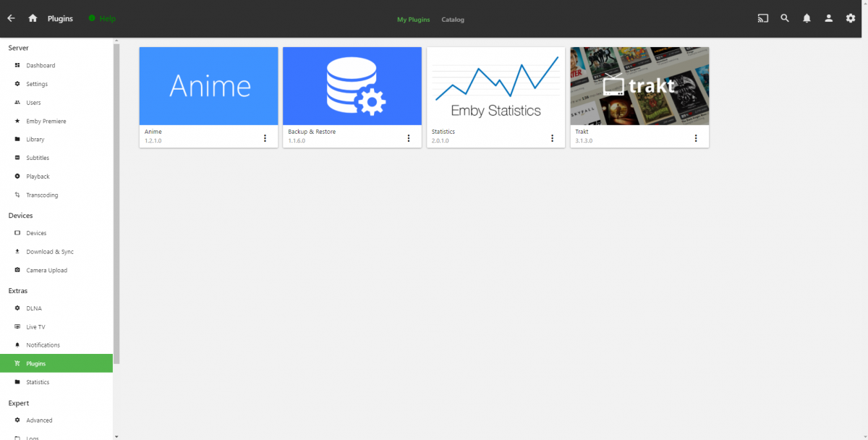Click the Users icon in sidebar
868x440 pixels.
tap(17, 103)
